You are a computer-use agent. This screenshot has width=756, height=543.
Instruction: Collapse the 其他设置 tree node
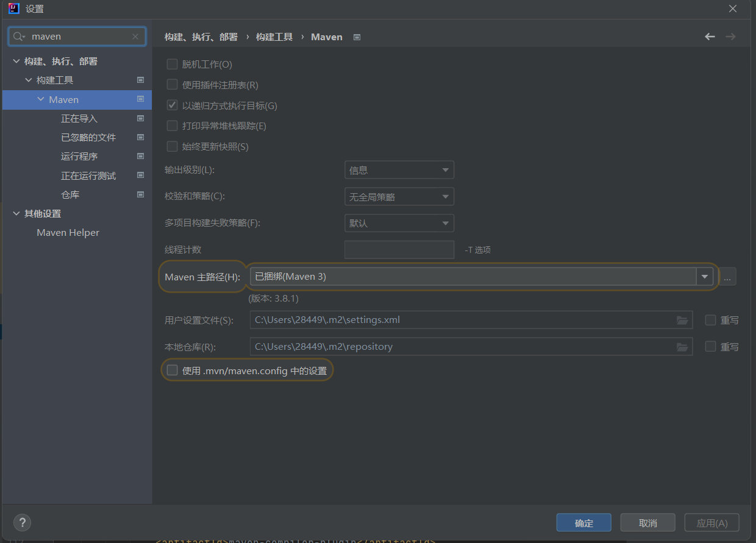[16, 214]
